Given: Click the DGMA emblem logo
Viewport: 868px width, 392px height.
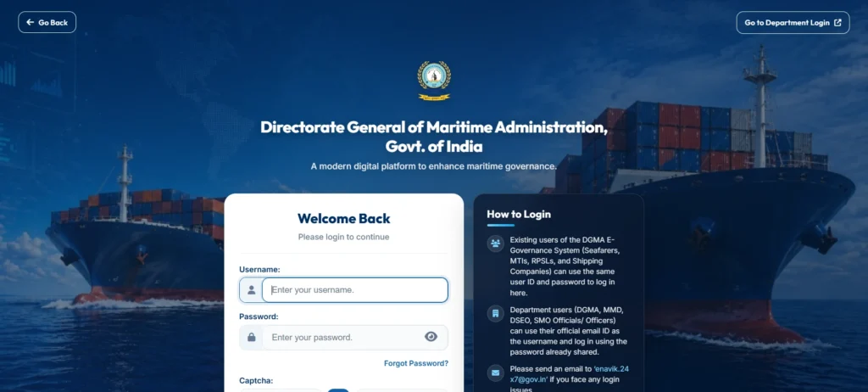Looking at the screenshot, I should 434,81.
